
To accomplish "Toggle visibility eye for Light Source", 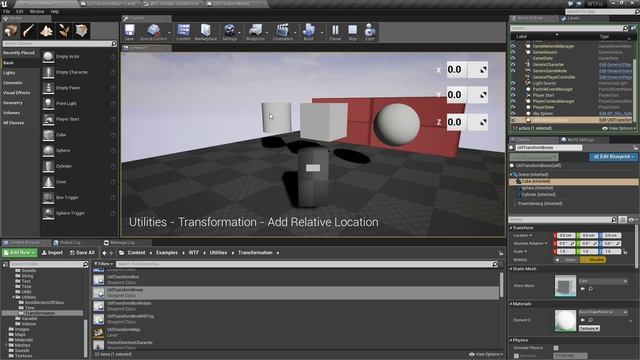I will pyautogui.click(x=513, y=83).
